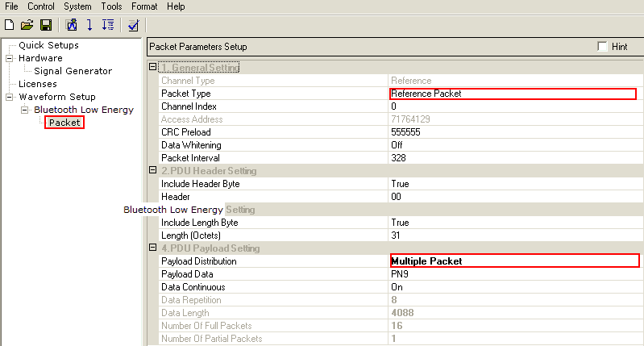Click the Include Length Byte property label

(199, 223)
